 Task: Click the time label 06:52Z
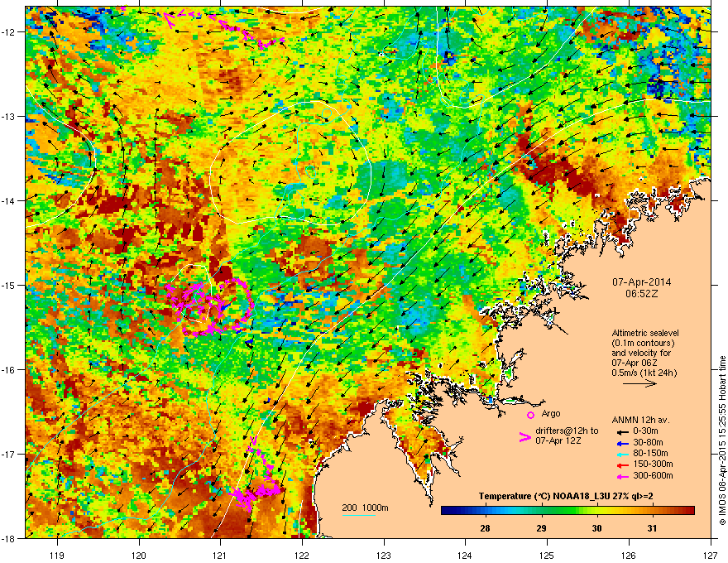pos(642,294)
